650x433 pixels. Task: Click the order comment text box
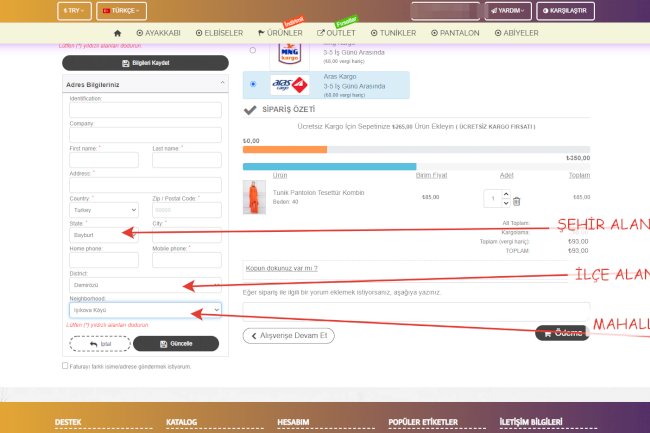tap(416, 312)
